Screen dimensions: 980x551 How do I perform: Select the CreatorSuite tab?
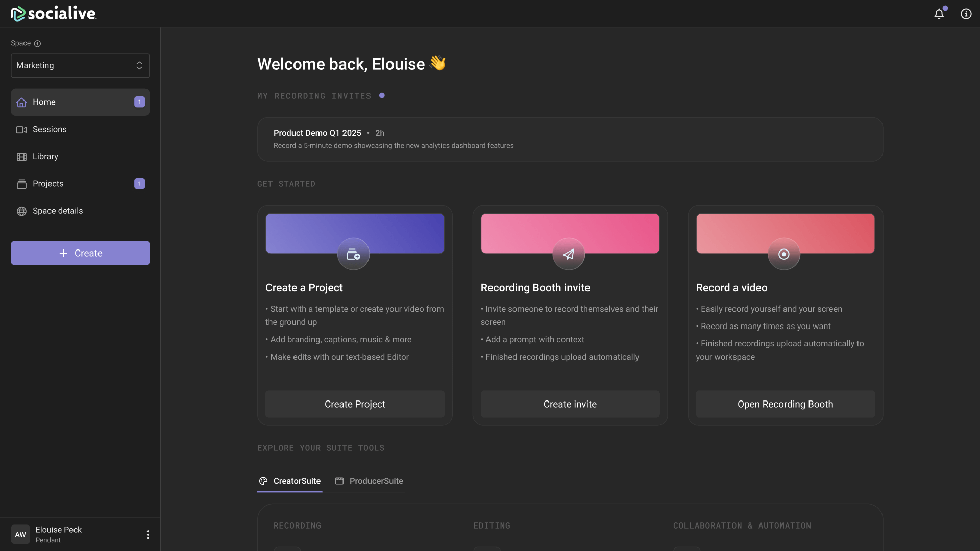point(290,481)
